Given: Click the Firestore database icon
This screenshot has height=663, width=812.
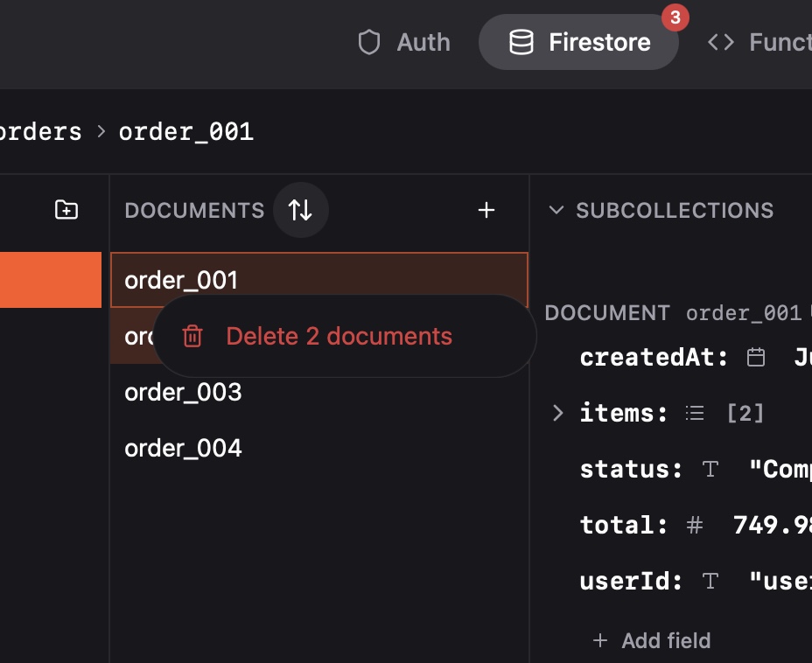Looking at the screenshot, I should [x=521, y=43].
